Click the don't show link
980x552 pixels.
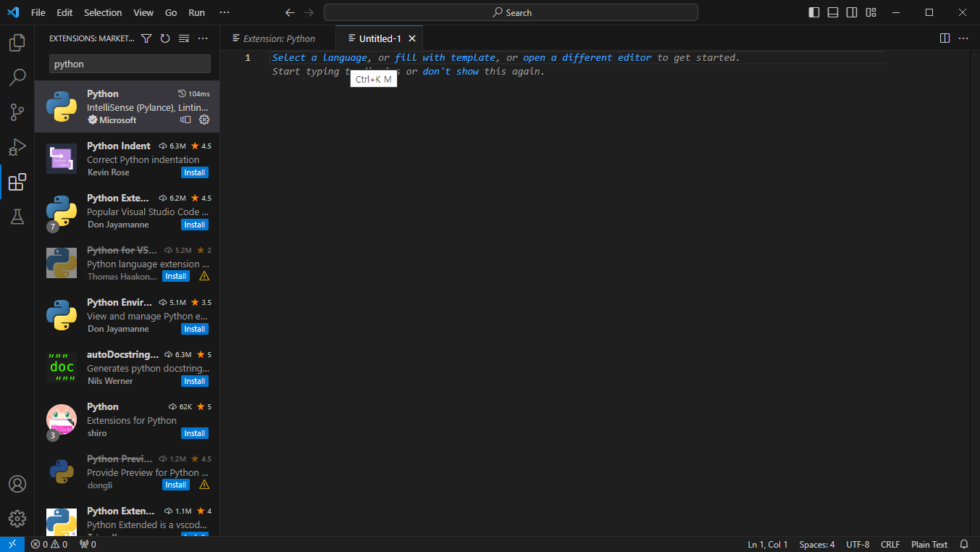tap(451, 71)
